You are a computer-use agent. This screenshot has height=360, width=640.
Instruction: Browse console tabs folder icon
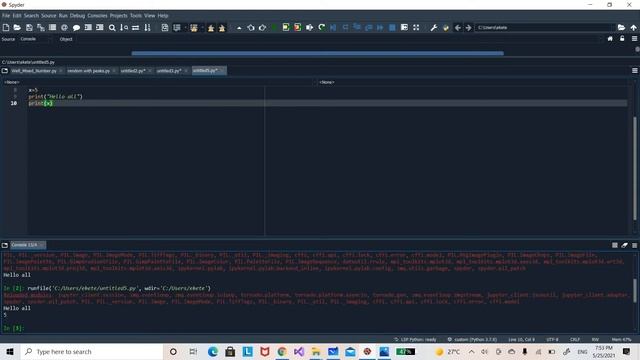(x=5, y=245)
